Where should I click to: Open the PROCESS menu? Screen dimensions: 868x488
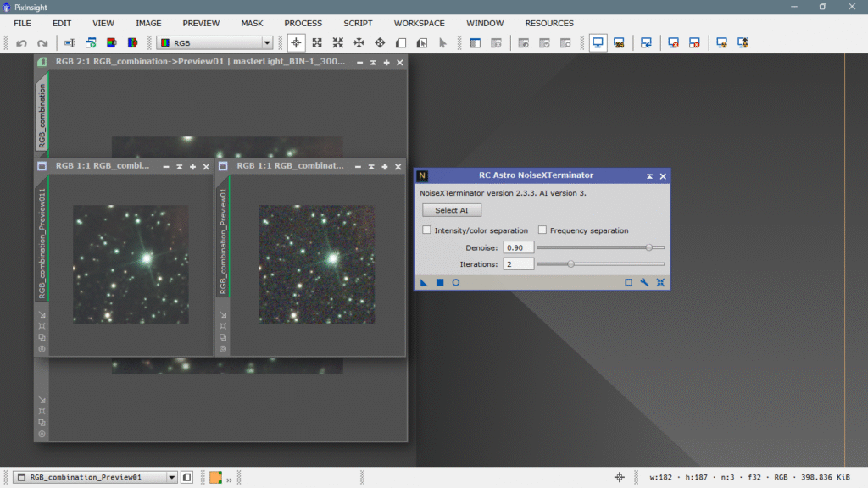[x=303, y=23]
